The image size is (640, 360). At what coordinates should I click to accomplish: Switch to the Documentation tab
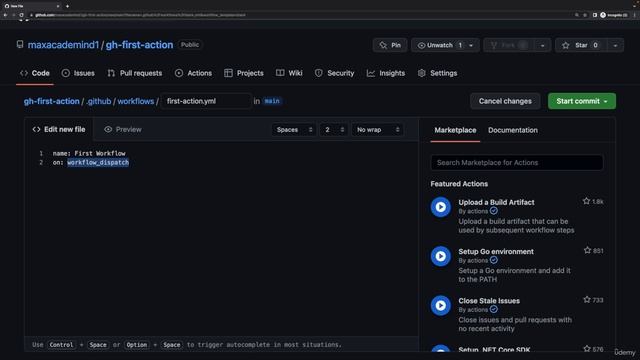(513, 130)
